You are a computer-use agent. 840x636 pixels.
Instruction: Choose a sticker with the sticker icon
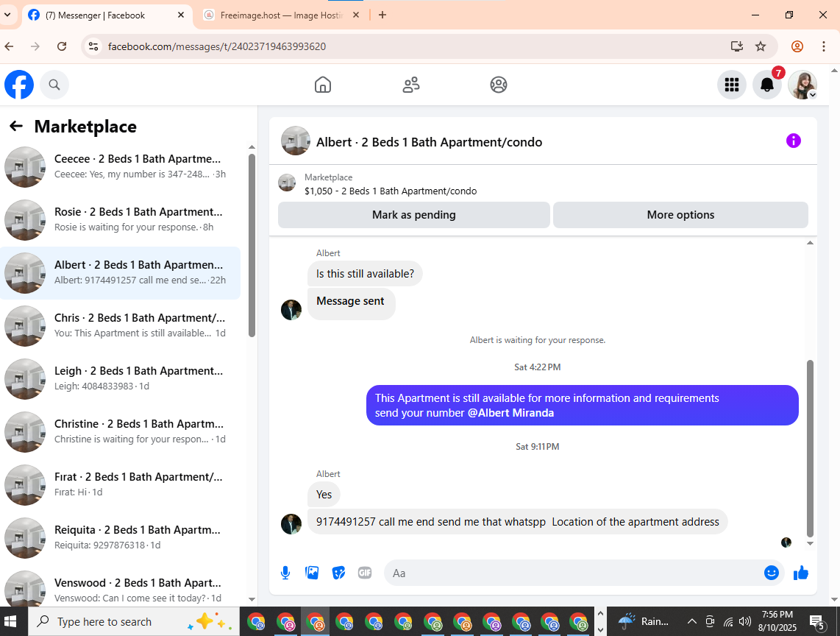[338, 573]
